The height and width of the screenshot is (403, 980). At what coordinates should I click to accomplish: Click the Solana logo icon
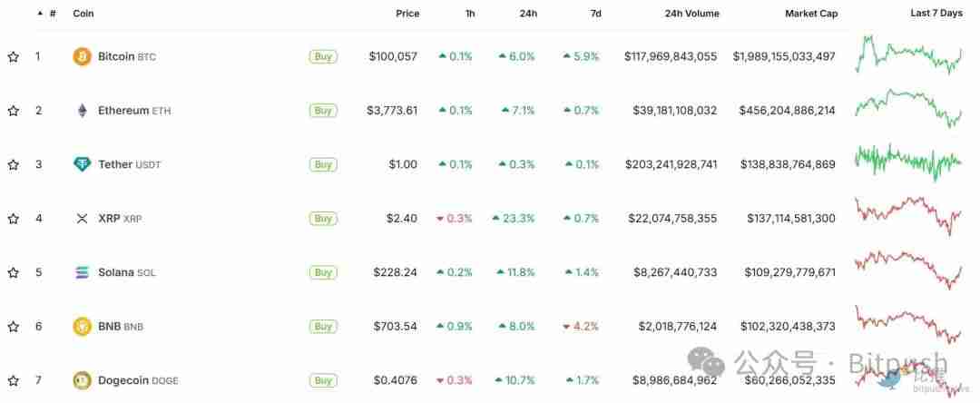click(x=82, y=272)
